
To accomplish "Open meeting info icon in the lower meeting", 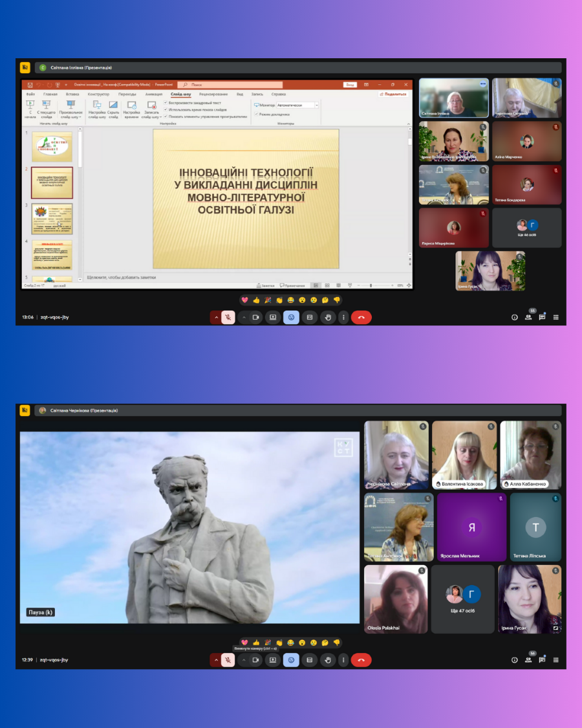I will pos(515,660).
